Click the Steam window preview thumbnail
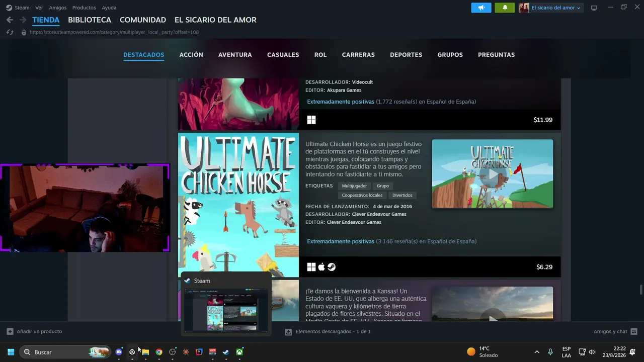644x362 pixels. tap(226, 310)
